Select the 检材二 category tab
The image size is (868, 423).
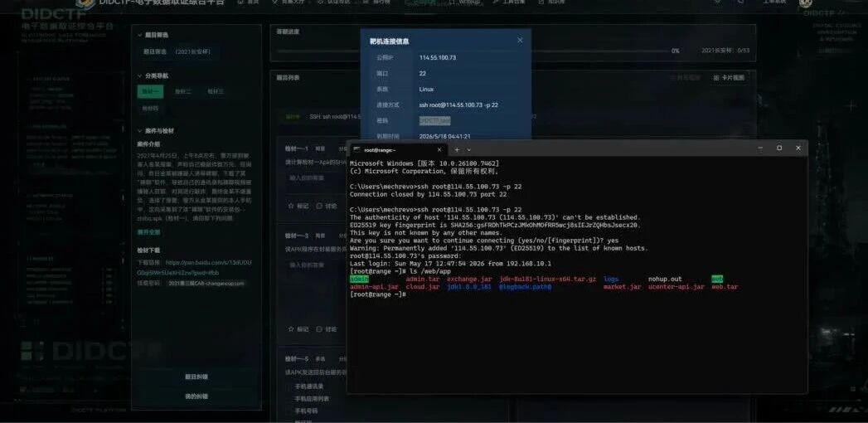(x=182, y=92)
